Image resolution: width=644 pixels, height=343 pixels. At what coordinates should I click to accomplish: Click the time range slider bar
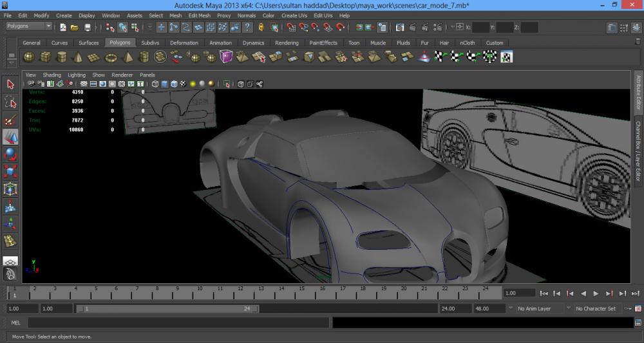(x=167, y=309)
